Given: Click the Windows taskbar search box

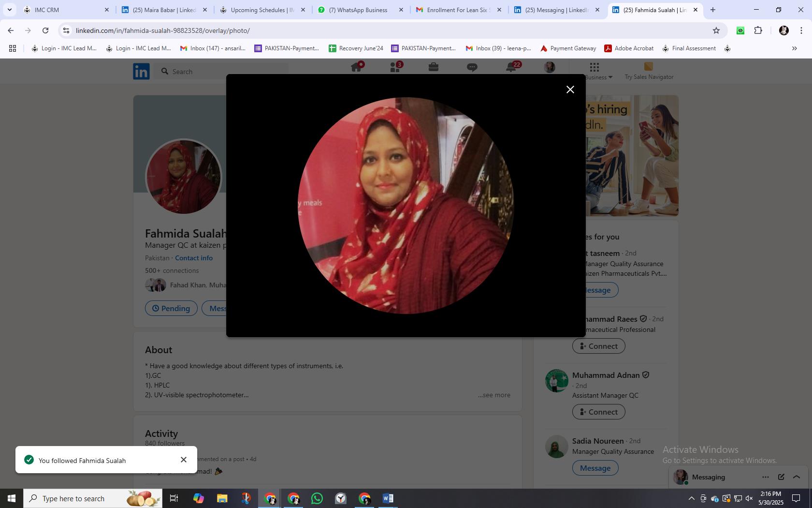Looking at the screenshot, I should point(93,498).
